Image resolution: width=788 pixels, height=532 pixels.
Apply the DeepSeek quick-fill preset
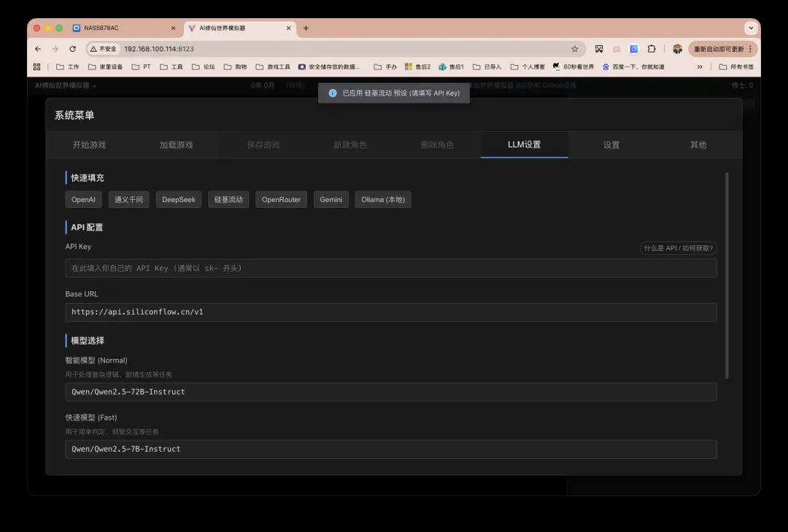click(179, 199)
